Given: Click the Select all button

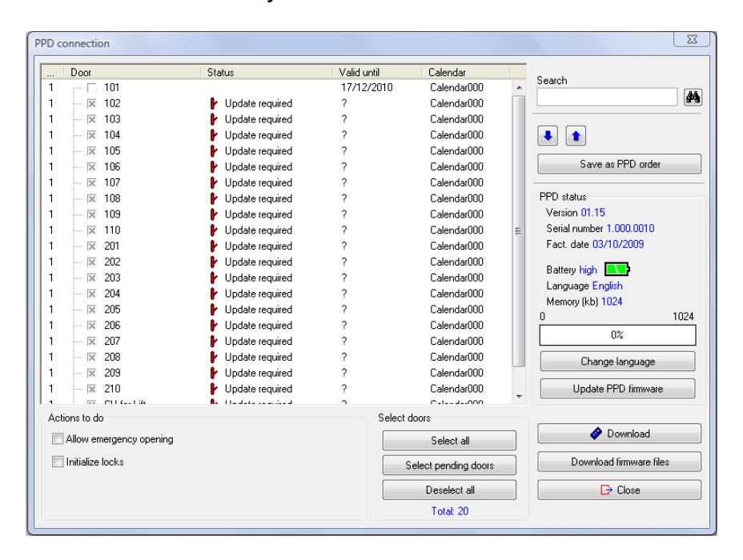Looking at the screenshot, I should (x=449, y=441).
